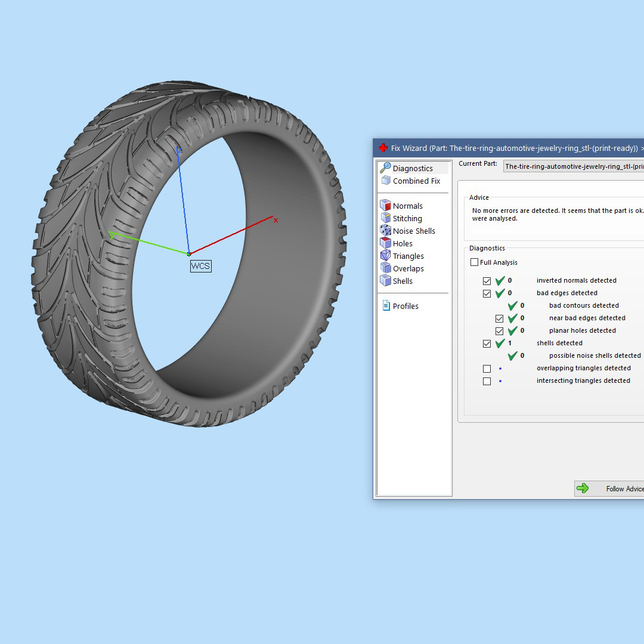Click the green checkmark beside possible noise shells
This screenshot has height=644, width=644.
tap(513, 355)
